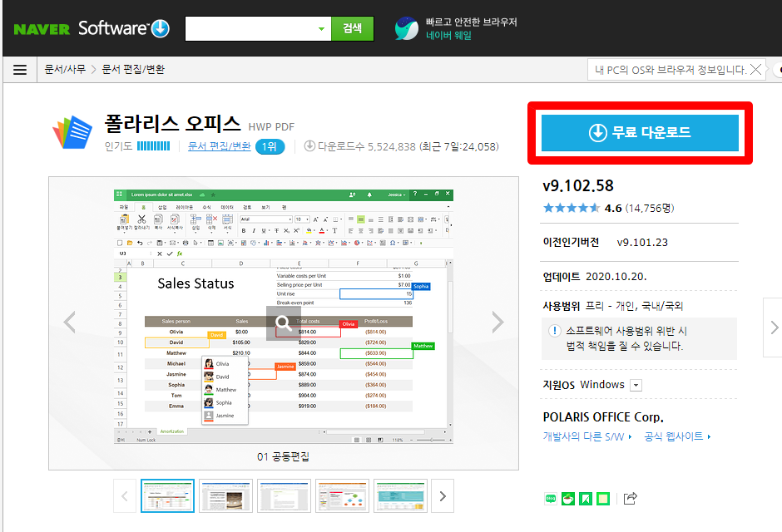Click the 01 공동편집 caption

(284, 456)
